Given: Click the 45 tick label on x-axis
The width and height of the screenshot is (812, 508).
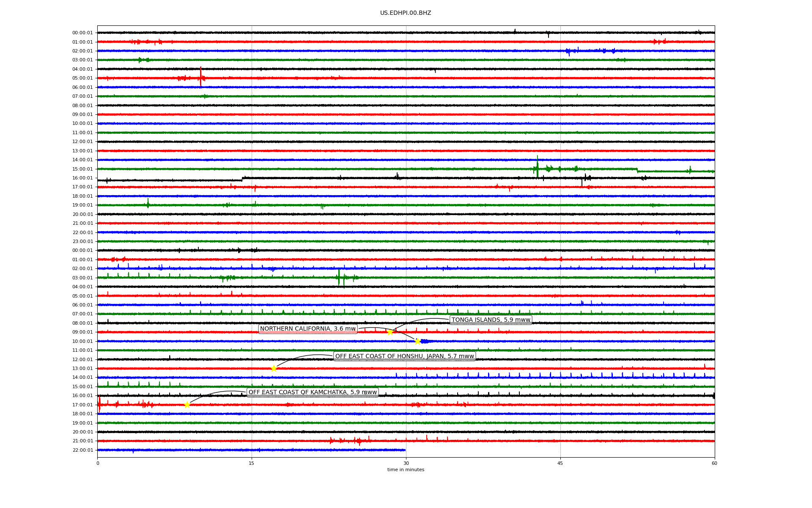Looking at the screenshot, I should pos(560,463).
